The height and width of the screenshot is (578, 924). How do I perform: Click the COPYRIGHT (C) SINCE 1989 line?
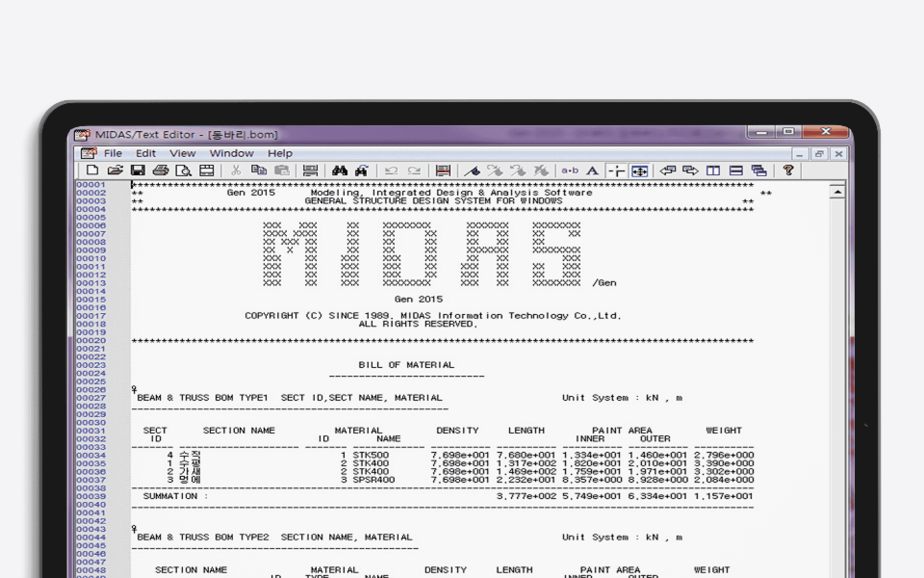tap(433, 316)
